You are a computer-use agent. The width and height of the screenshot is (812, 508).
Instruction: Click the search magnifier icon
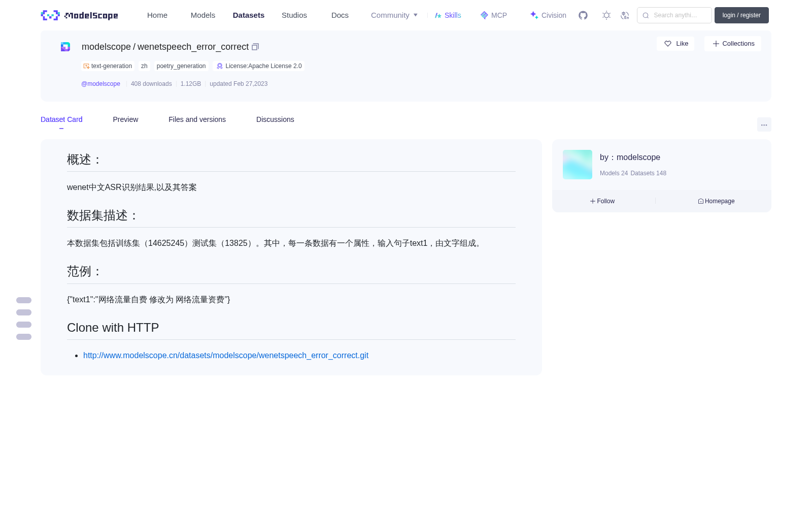(646, 15)
